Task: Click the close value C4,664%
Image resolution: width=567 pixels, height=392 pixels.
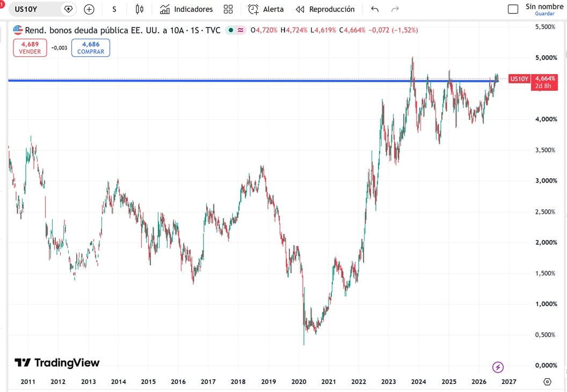Action: tap(352, 31)
